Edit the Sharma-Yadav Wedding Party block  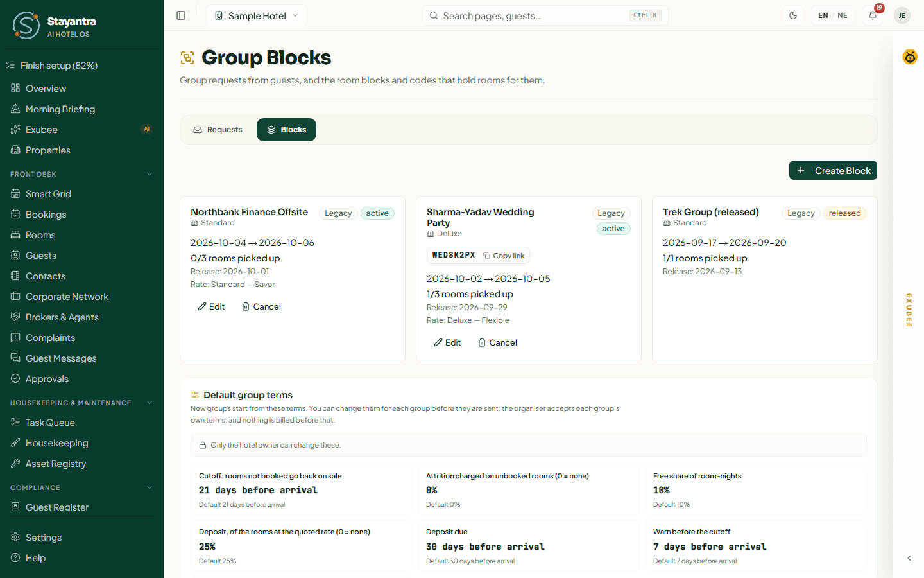(x=447, y=342)
